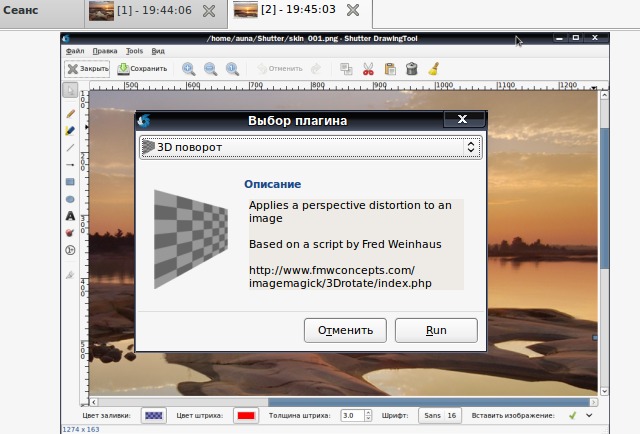Viewport: 640px width, 434px height.
Task: Click the clipboard paste icon
Action: (390, 69)
